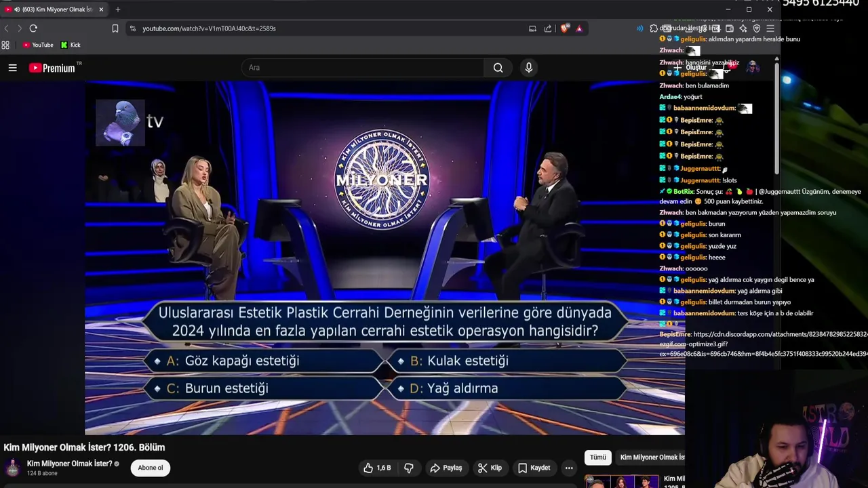The height and width of the screenshot is (488, 868).
Task: Click answer text 'B: Kulak estetiği'
Action: coord(459,361)
